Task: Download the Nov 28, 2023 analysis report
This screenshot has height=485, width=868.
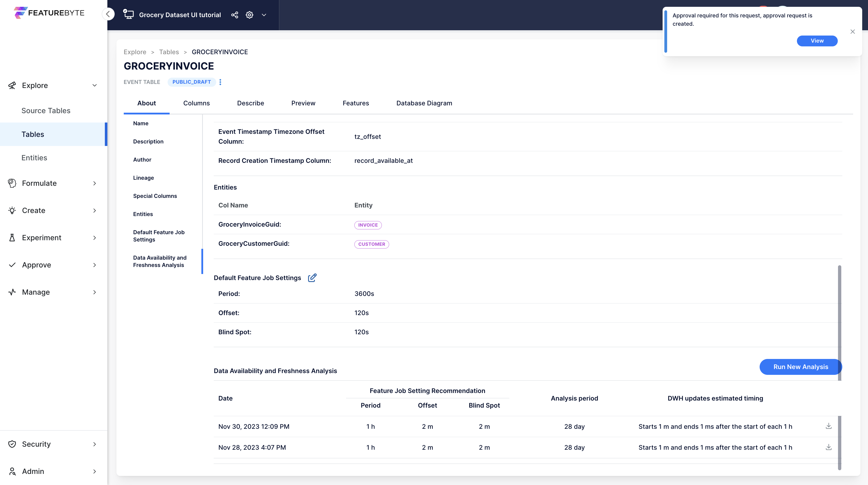Action: pos(829,447)
